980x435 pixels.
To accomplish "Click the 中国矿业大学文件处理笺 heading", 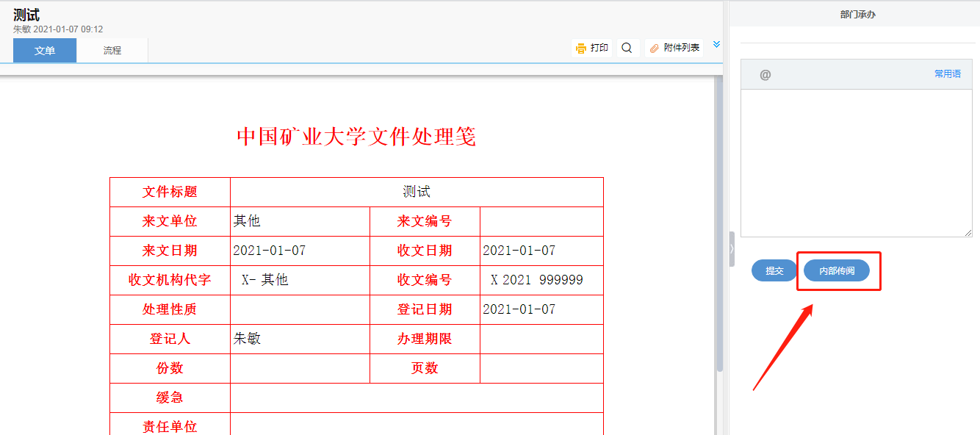I will 356,137.
